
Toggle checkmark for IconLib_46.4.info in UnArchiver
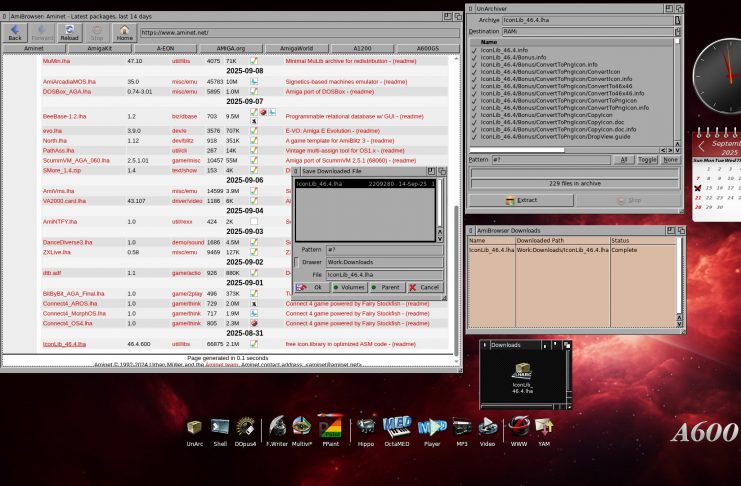pos(474,50)
